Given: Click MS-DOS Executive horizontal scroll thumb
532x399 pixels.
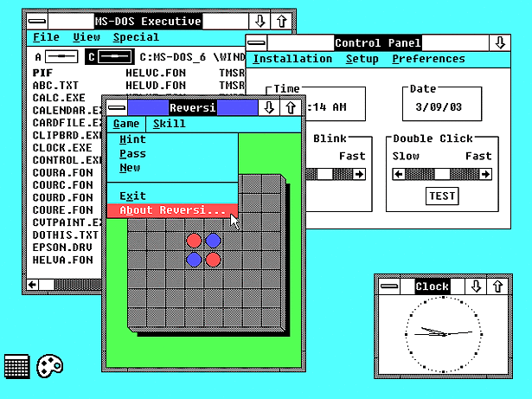Looking at the screenshot, I should (47, 285).
